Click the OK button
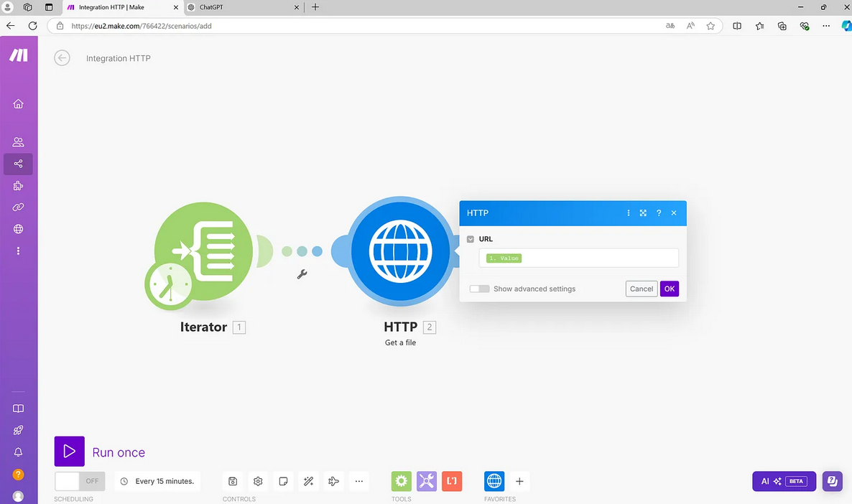This screenshot has height=504, width=852. [x=670, y=289]
